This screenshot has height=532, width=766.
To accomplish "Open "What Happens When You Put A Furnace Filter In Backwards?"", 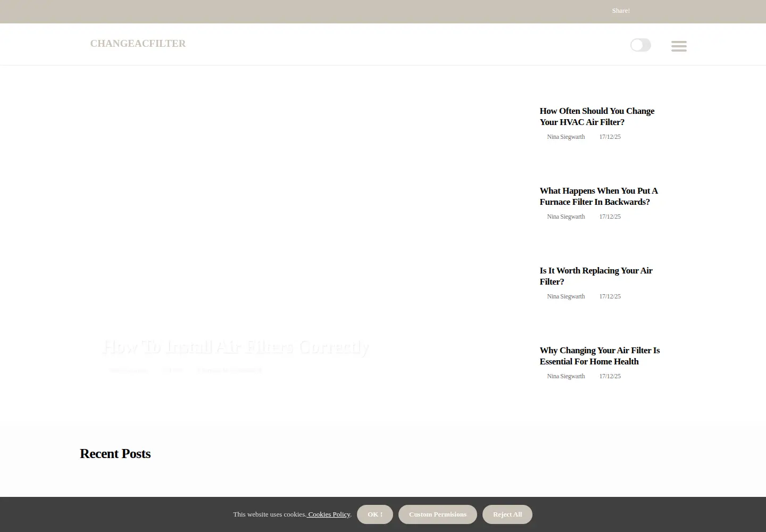I will click(x=598, y=196).
